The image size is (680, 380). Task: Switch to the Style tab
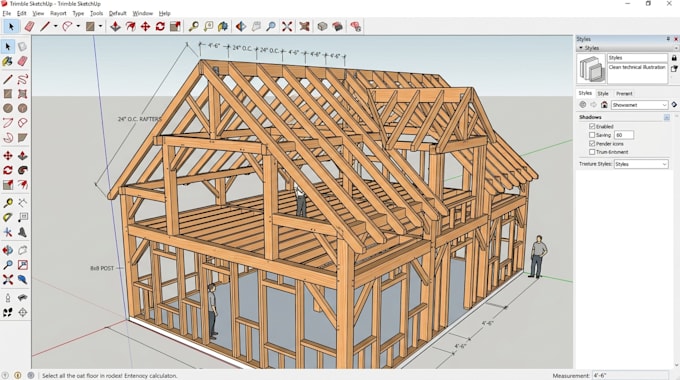(603, 94)
